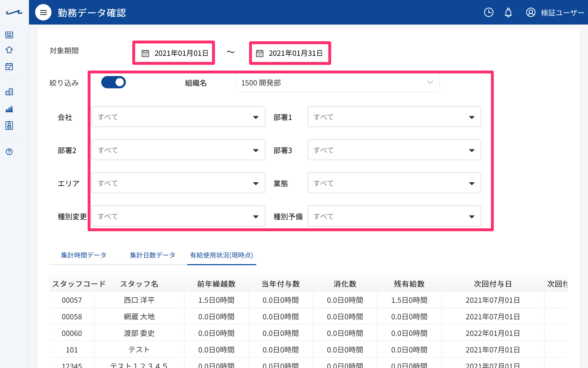The height and width of the screenshot is (368, 588).
Task: Select staff code 00058 cell
Action: [x=72, y=317]
